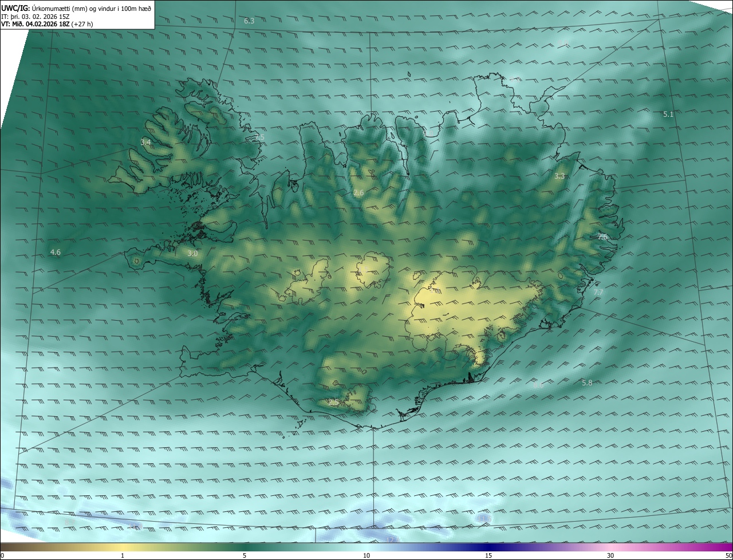Click the map value label '5.8'
The width and height of the screenshot is (733, 560).
pos(587,382)
